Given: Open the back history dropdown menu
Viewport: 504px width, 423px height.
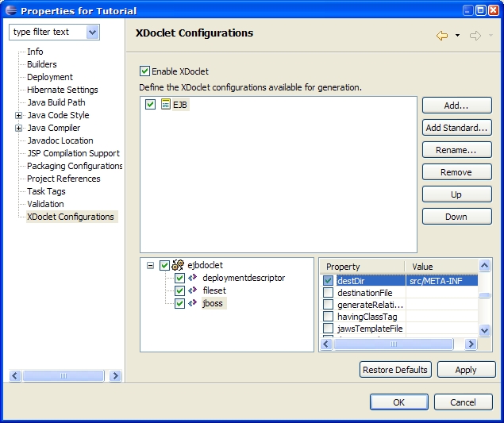Looking at the screenshot, I should click(457, 37).
